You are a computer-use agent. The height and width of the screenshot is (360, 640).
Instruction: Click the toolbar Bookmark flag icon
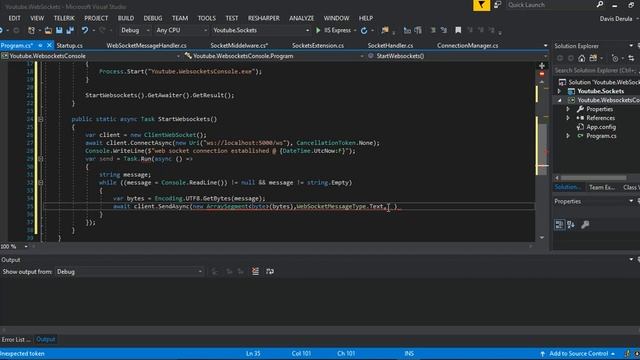458,30
